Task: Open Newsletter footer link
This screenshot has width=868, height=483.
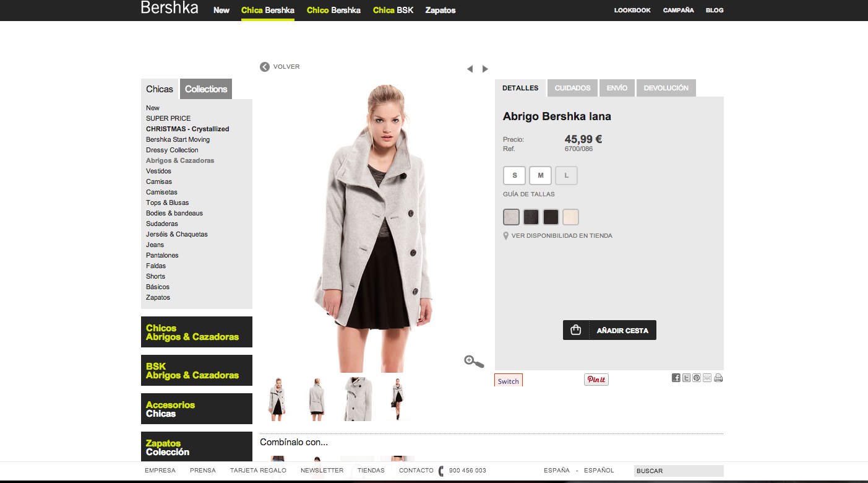Action: [322, 471]
